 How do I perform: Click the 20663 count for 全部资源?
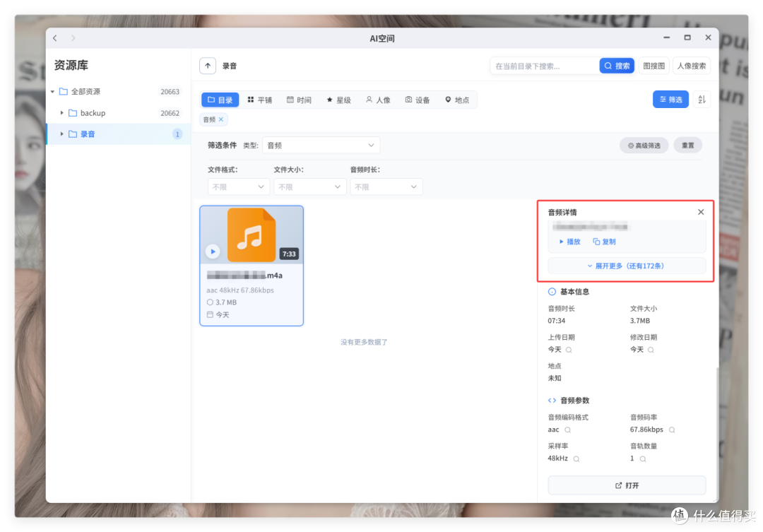coord(170,92)
